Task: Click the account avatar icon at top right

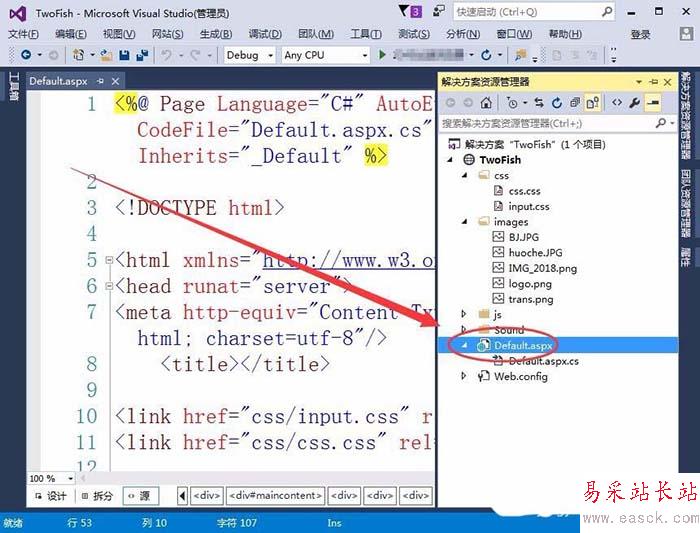Action: click(x=686, y=34)
